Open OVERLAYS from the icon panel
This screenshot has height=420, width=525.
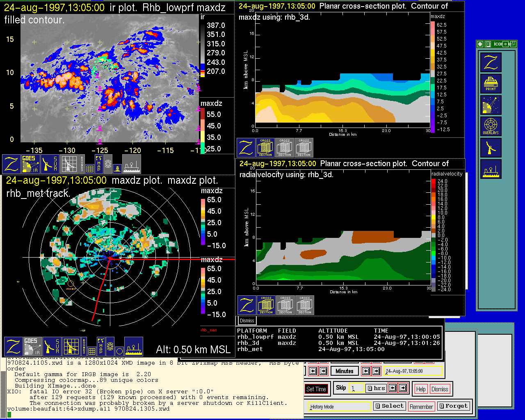491,126
